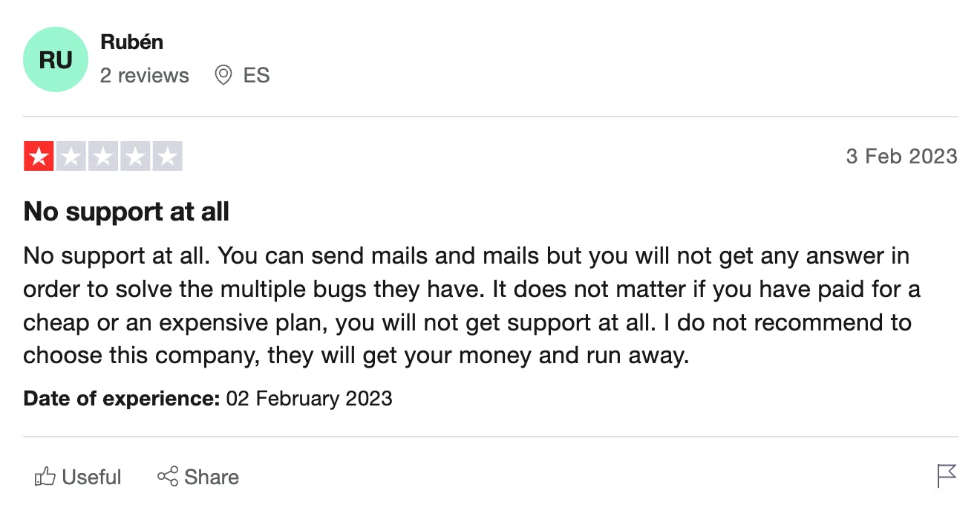Click the Share network icon
This screenshot has height=505, width=980.
168,477
